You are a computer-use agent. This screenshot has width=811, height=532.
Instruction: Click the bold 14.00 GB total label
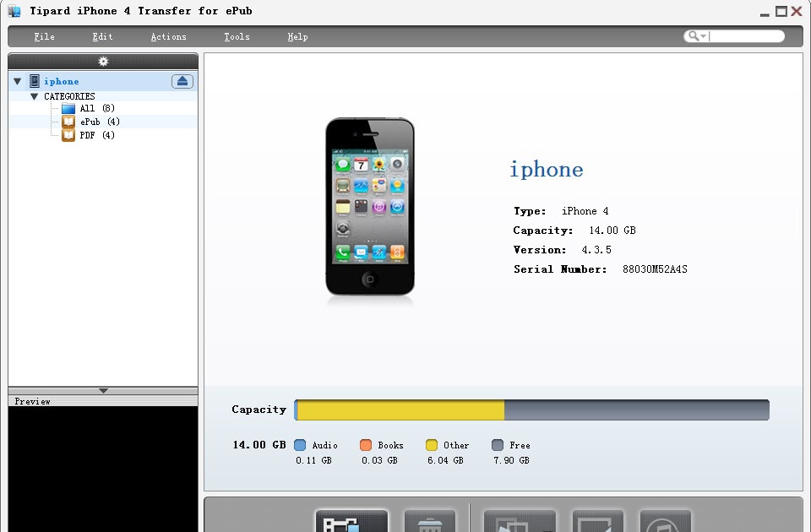tap(259, 445)
